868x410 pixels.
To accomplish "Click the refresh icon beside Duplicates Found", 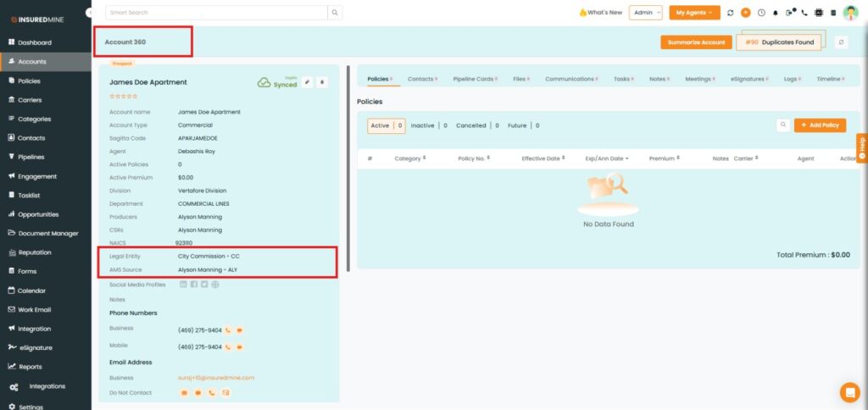I will point(841,42).
